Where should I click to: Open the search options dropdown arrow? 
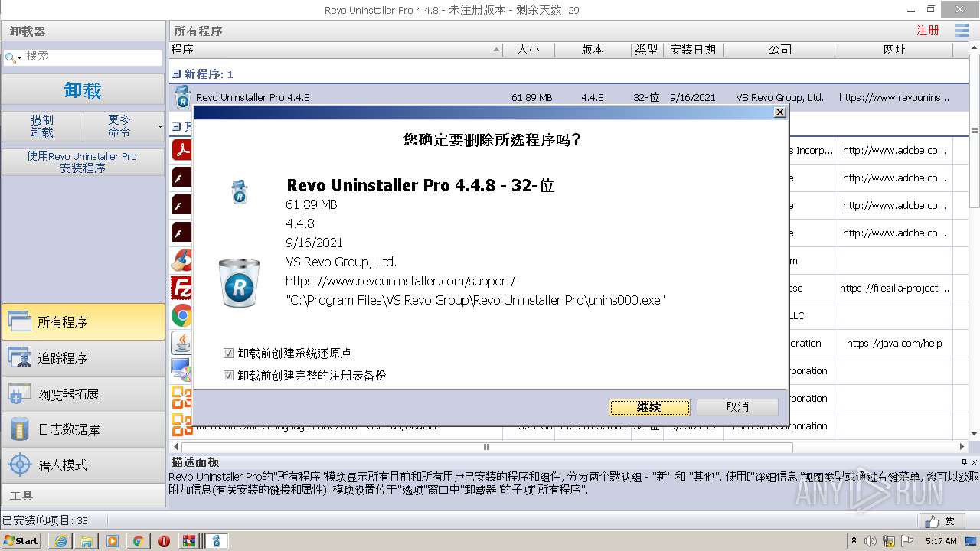(20, 58)
